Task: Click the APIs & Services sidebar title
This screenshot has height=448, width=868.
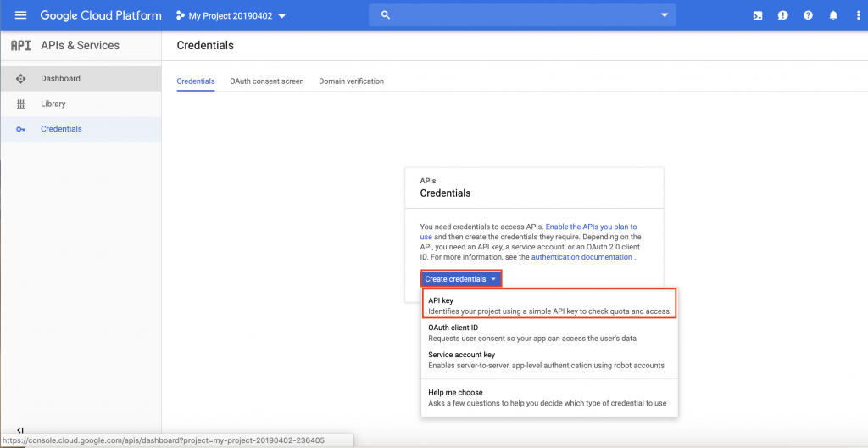Action: click(81, 46)
